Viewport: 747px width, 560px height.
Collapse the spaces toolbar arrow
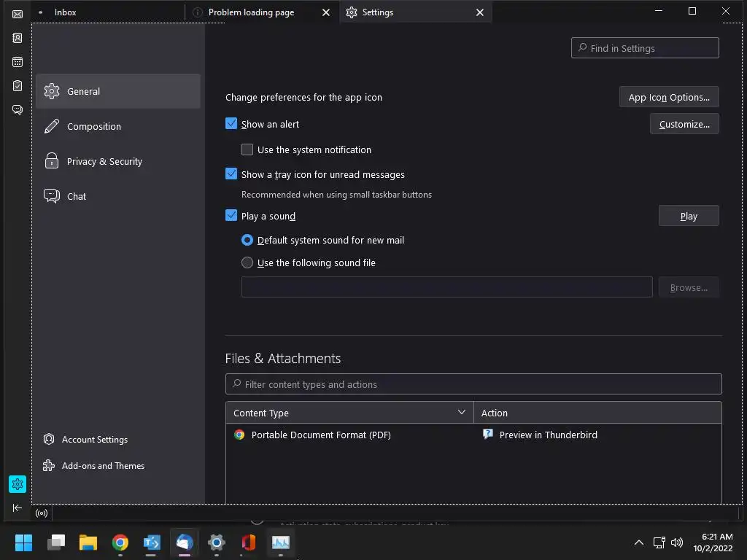pos(18,507)
